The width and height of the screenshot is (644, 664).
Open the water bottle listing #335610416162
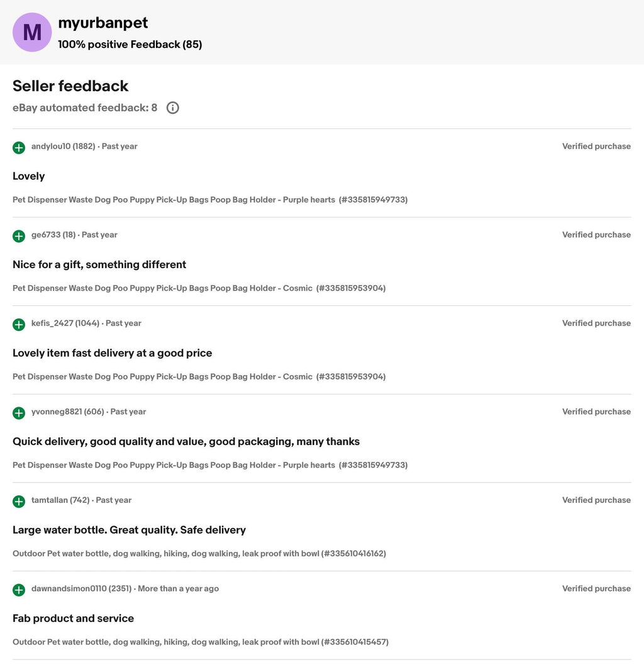[x=199, y=553]
